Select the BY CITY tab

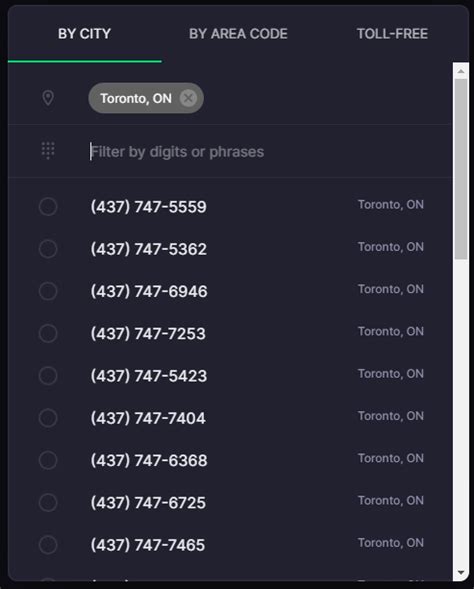point(85,34)
